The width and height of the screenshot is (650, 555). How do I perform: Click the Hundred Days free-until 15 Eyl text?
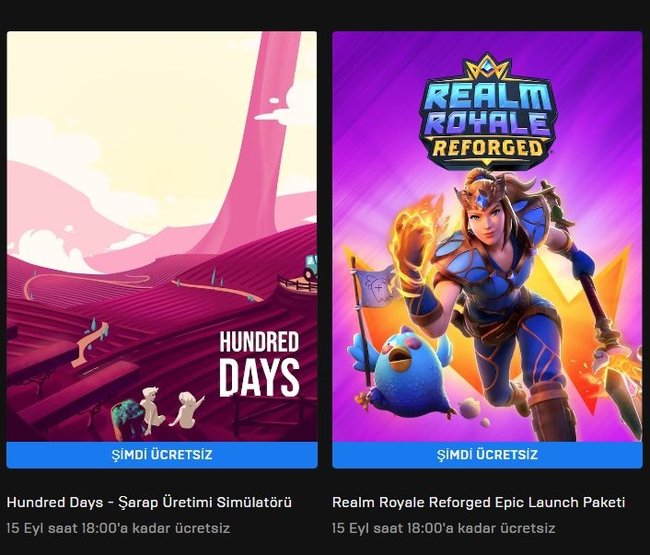(x=118, y=528)
